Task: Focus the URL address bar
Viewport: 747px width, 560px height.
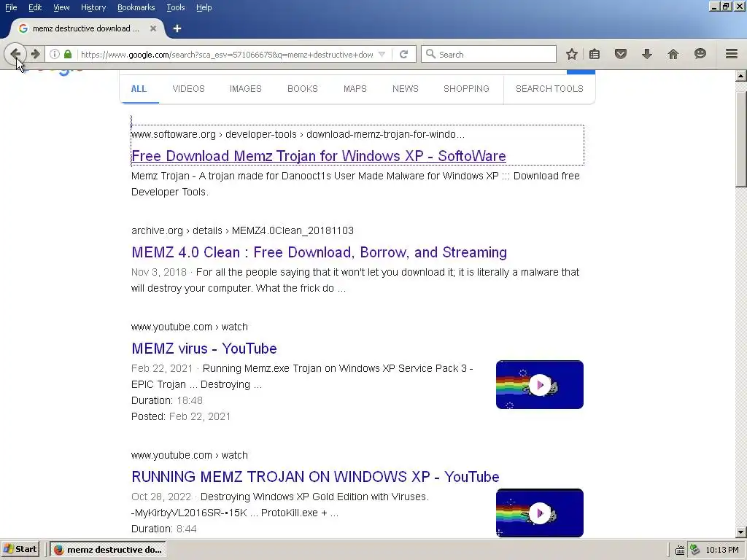Action: coord(226,54)
